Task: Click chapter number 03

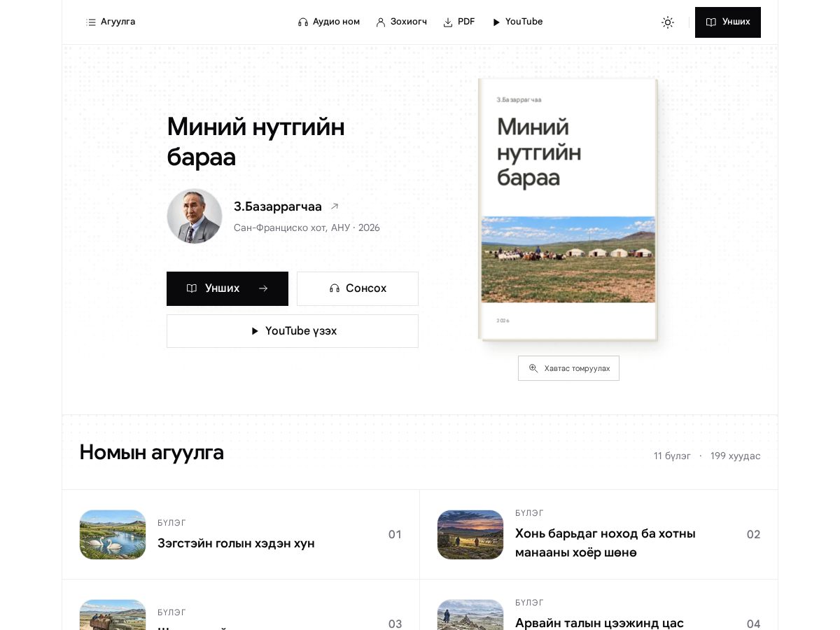Action: pyautogui.click(x=395, y=624)
